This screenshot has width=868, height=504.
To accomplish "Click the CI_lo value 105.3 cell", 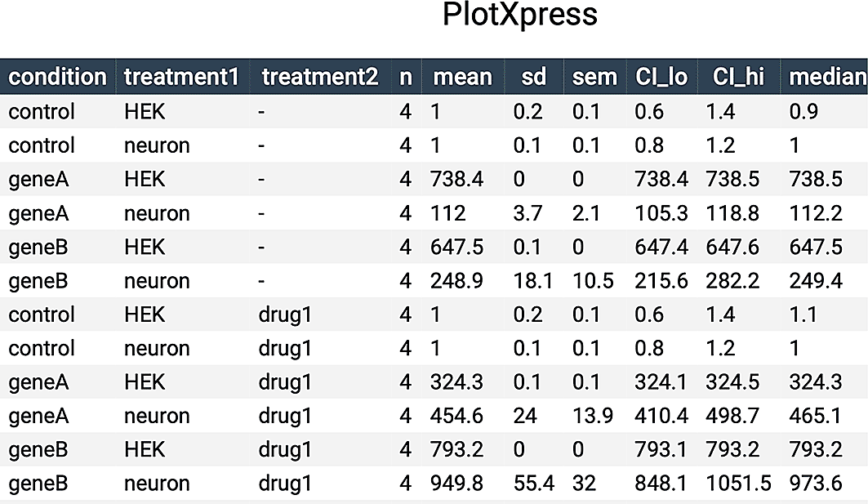I will (661, 213).
